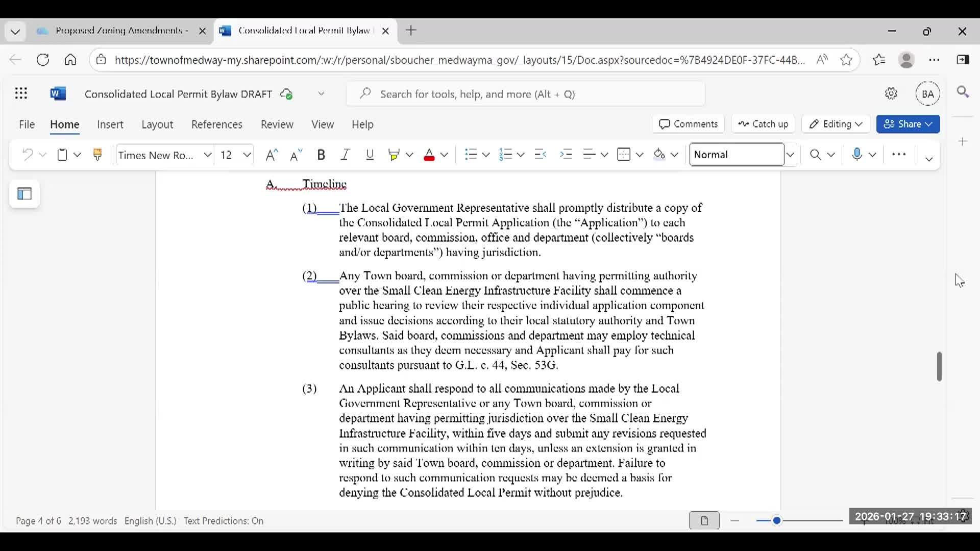
Task: Click the Grow Font icon
Action: pyautogui.click(x=272, y=155)
